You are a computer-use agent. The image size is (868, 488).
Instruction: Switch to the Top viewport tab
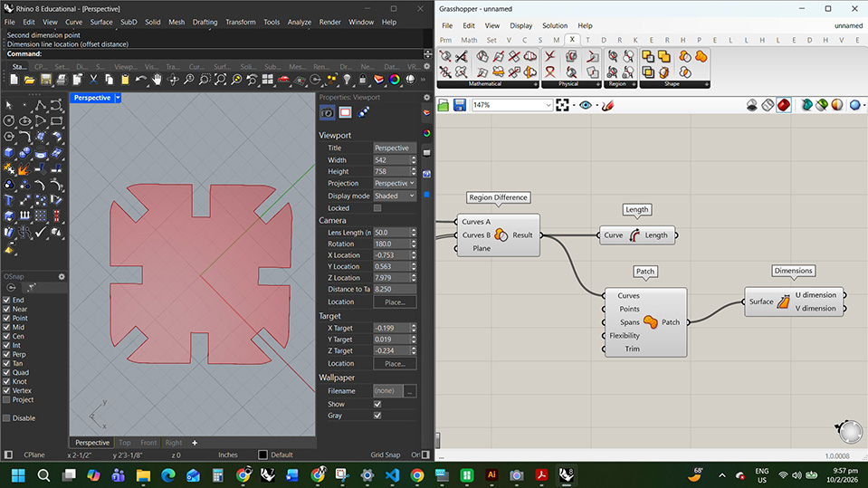tap(125, 443)
